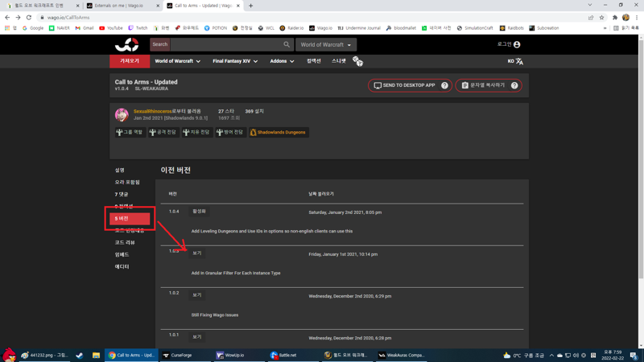Open the Undermine Journal bookmark
Image resolution: width=644 pixels, height=362 pixels.
tap(358, 28)
